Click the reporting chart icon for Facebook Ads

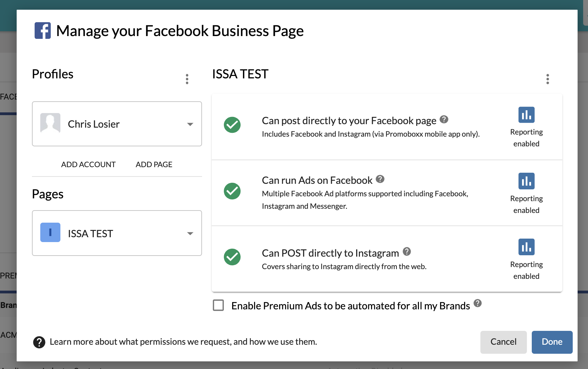526,181
